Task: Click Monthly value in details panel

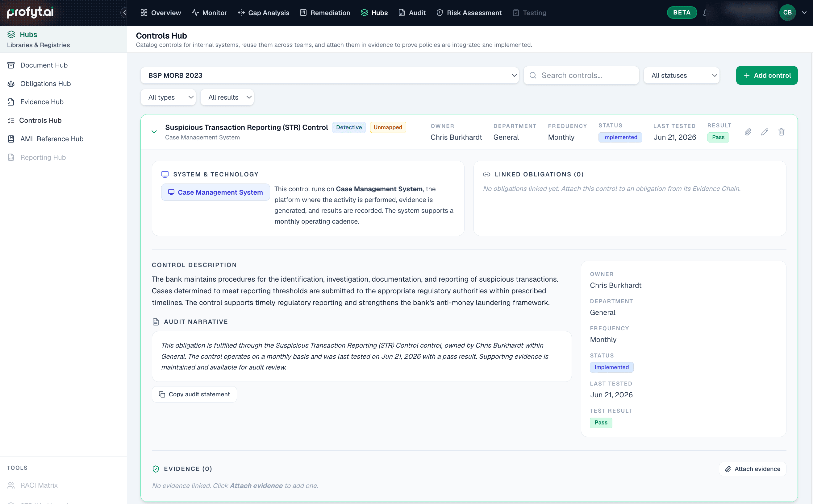Action: tap(603, 340)
